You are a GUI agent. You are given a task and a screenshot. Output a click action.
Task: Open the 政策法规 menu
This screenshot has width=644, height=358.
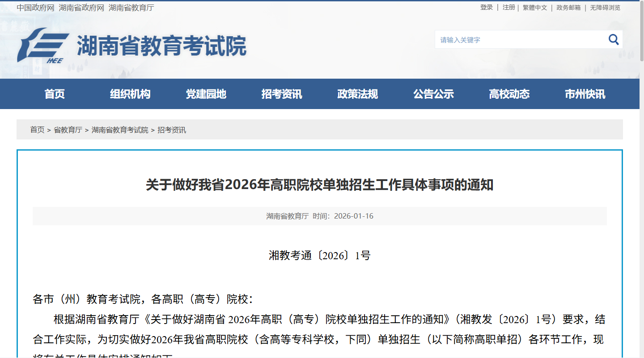tap(357, 94)
